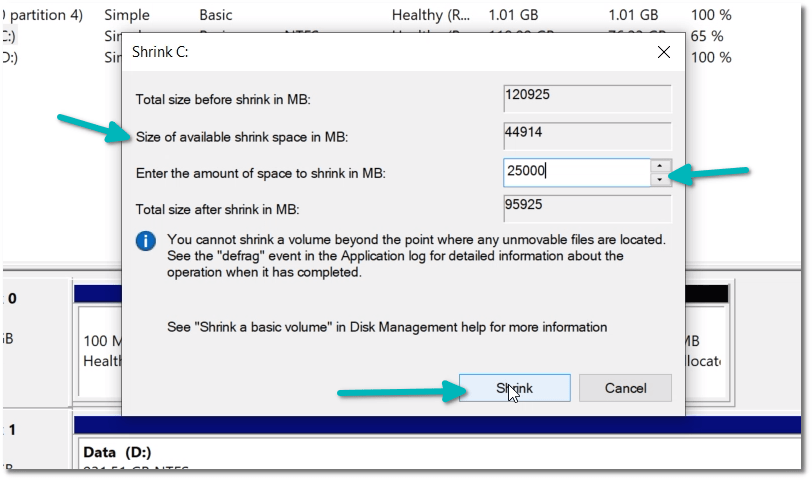Select Disk 0 label in Disk Management
The width and height of the screenshot is (812, 480).
click(x=12, y=298)
